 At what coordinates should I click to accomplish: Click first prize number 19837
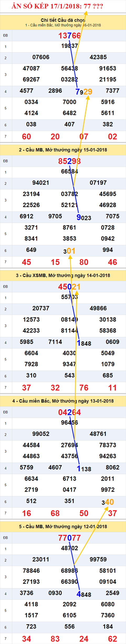pyautogui.click(x=69, y=46)
